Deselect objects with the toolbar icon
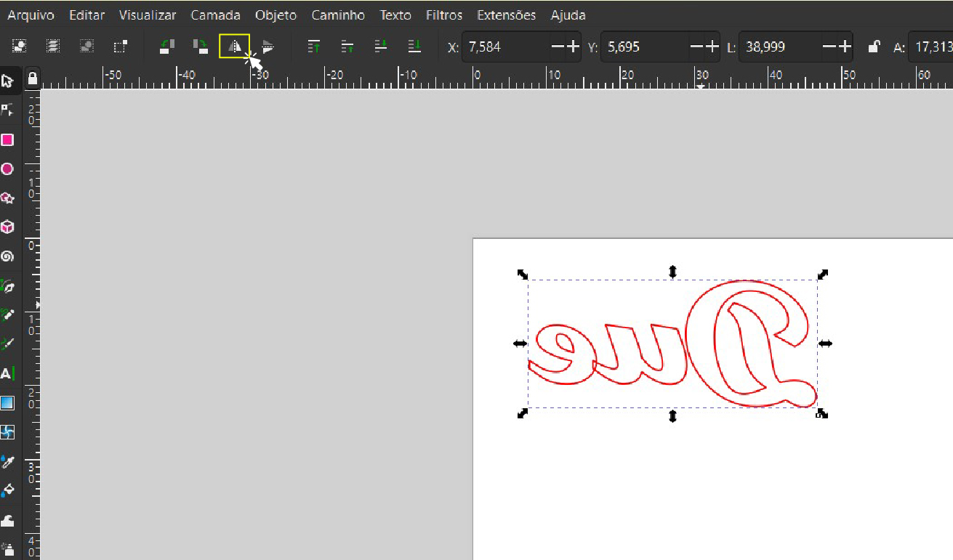The height and width of the screenshot is (560, 953). (87, 46)
